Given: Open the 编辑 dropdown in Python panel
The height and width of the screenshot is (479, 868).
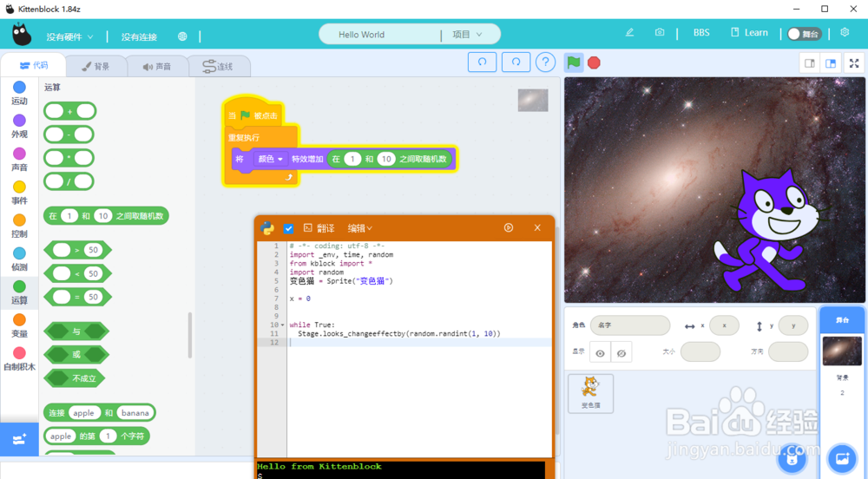Looking at the screenshot, I should click(360, 228).
